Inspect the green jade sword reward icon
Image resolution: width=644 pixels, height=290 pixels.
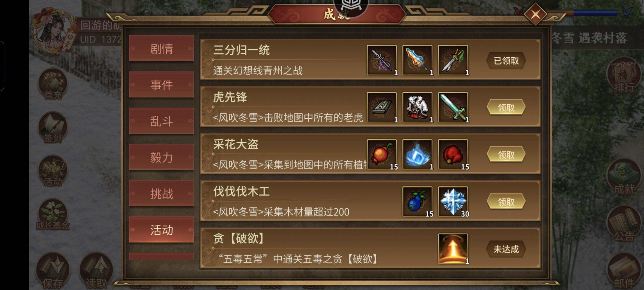point(453,107)
